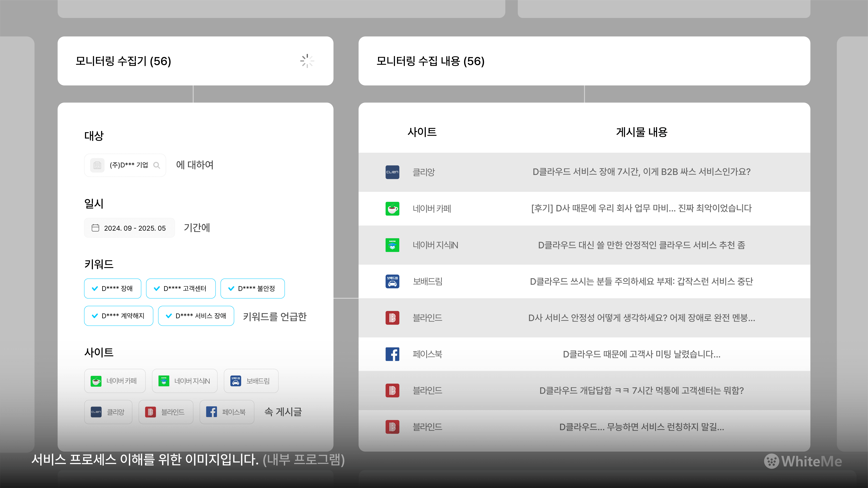The width and height of the screenshot is (868, 488).
Task: Click the 네이버 카페 site name in the results table
Action: (432, 209)
